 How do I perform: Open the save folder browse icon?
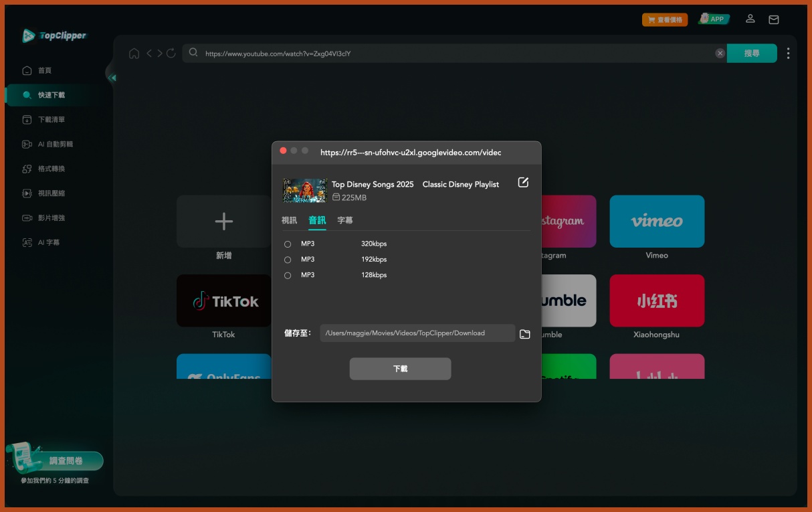click(524, 333)
